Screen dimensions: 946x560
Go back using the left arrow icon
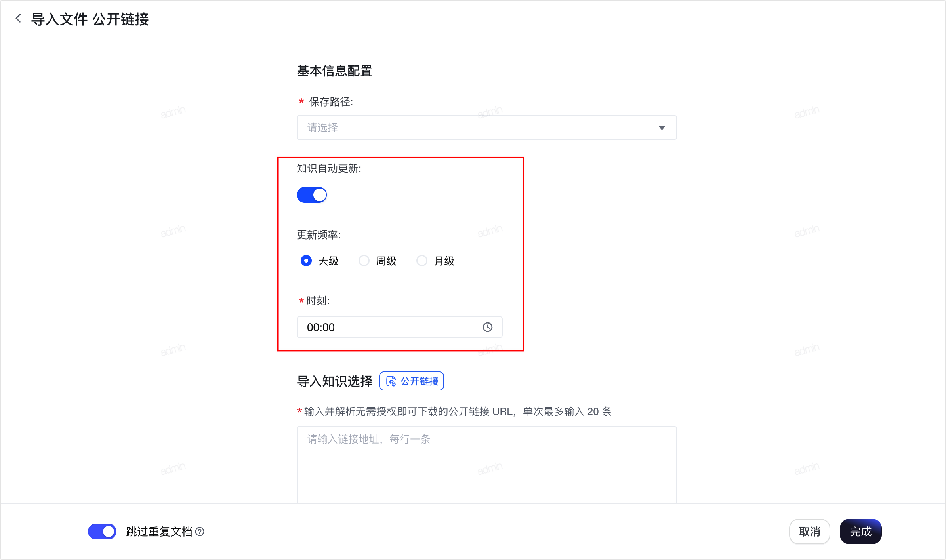pyautogui.click(x=18, y=18)
